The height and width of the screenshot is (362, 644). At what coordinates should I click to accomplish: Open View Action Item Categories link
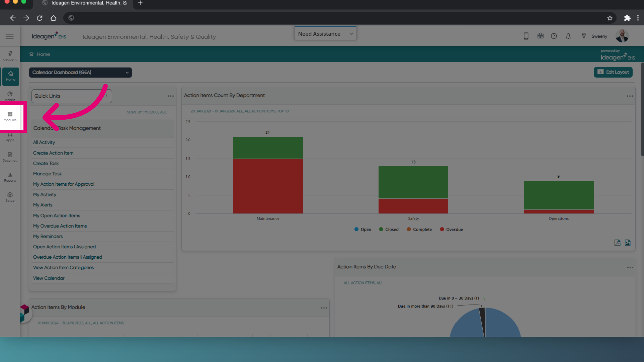[x=63, y=267]
